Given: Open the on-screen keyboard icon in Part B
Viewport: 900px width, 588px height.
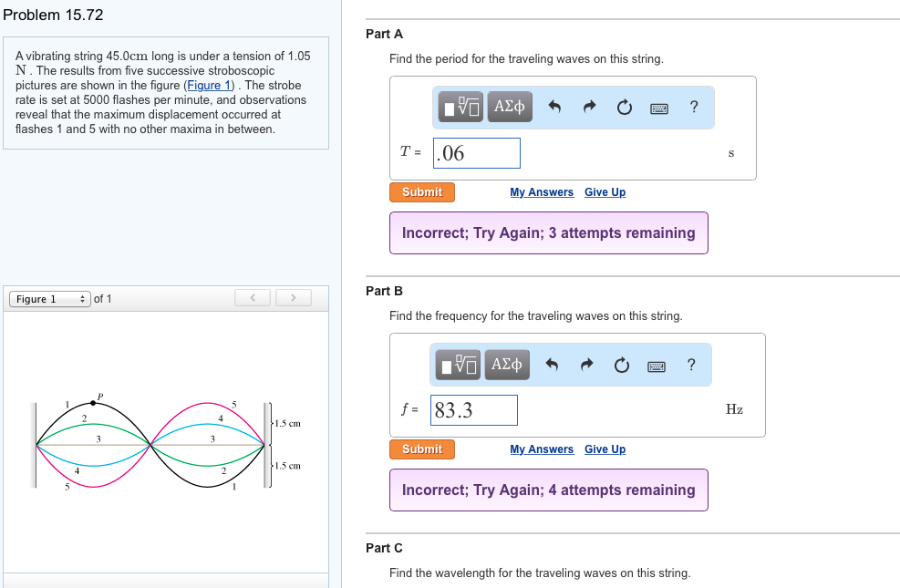Looking at the screenshot, I should coord(658,365).
